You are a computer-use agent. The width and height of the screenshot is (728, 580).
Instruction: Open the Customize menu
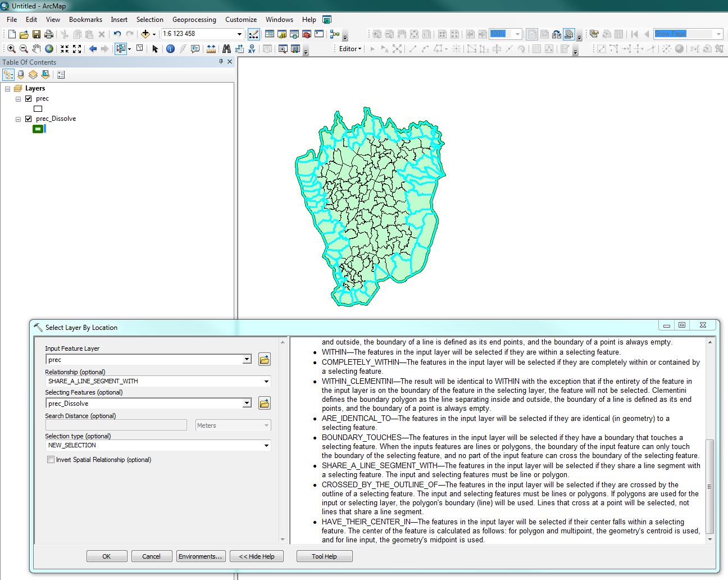coord(241,20)
